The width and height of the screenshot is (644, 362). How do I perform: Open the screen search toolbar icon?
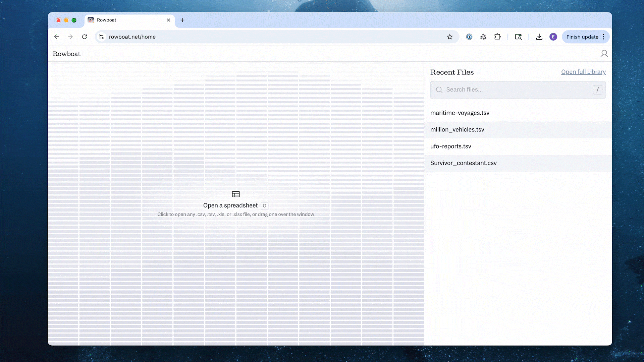coord(518,37)
